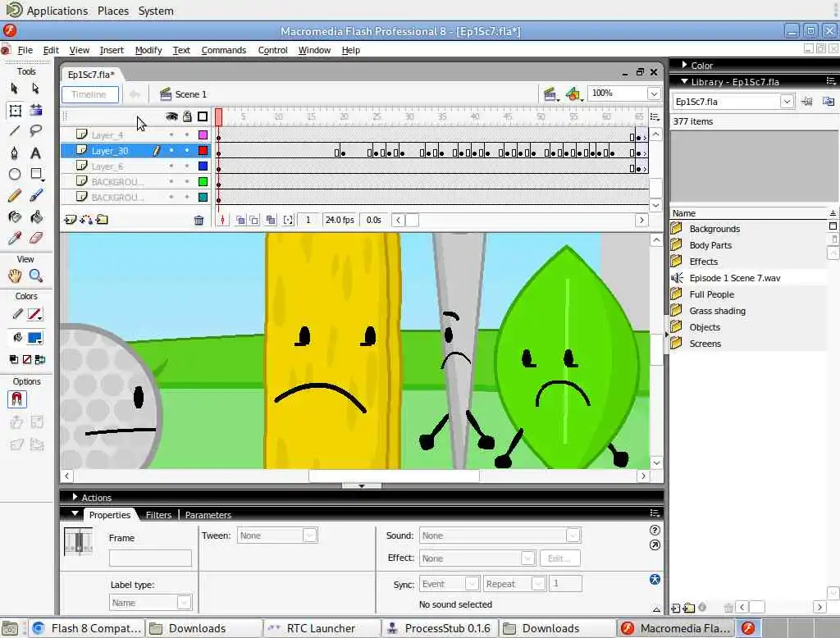Select the Selection arrow tool
This screenshot has width=840, height=638.
coord(15,89)
